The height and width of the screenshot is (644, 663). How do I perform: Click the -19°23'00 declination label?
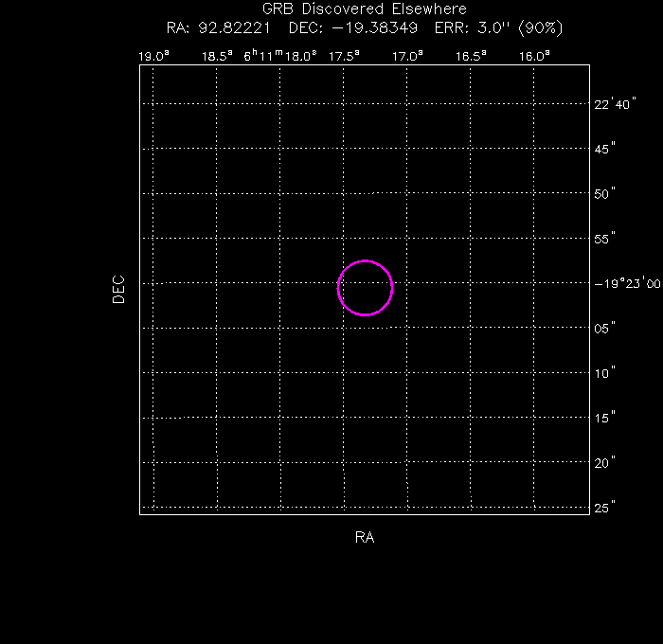click(627, 283)
